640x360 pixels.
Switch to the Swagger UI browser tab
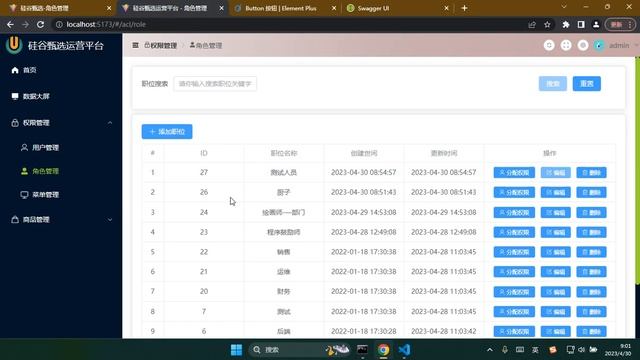tap(398, 8)
